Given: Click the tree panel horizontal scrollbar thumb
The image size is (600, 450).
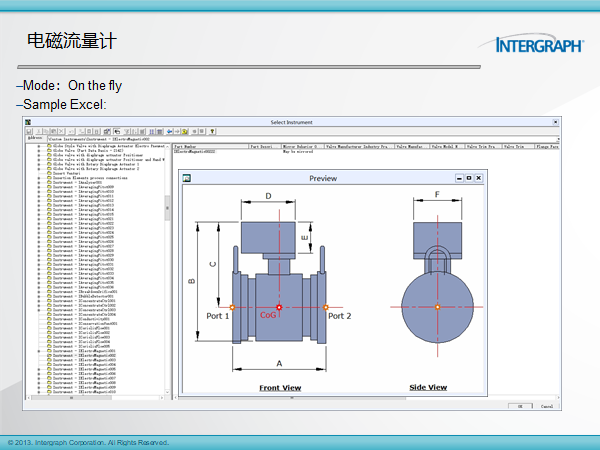Looking at the screenshot, I should pyautogui.click(x=72, y=398).
